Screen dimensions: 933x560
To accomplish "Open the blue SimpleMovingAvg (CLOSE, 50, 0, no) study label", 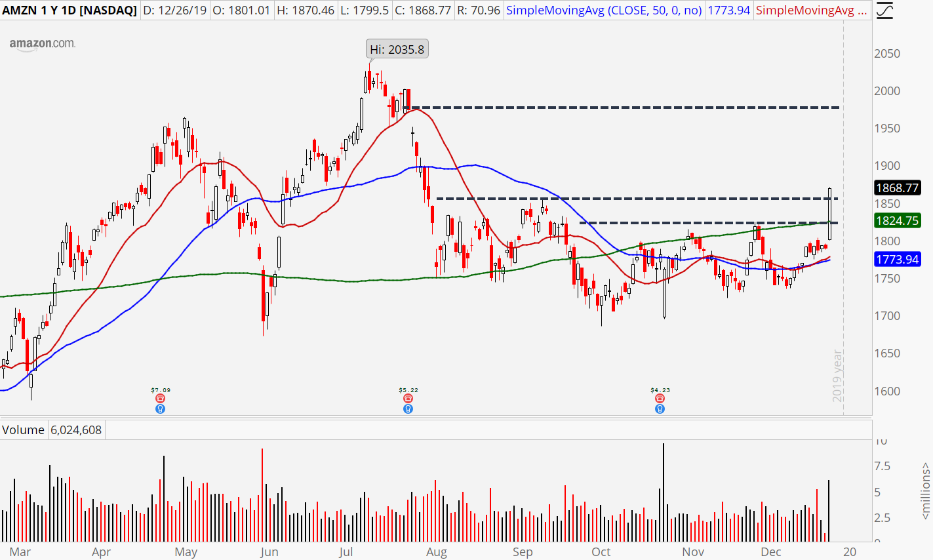I will click(604, 10).
